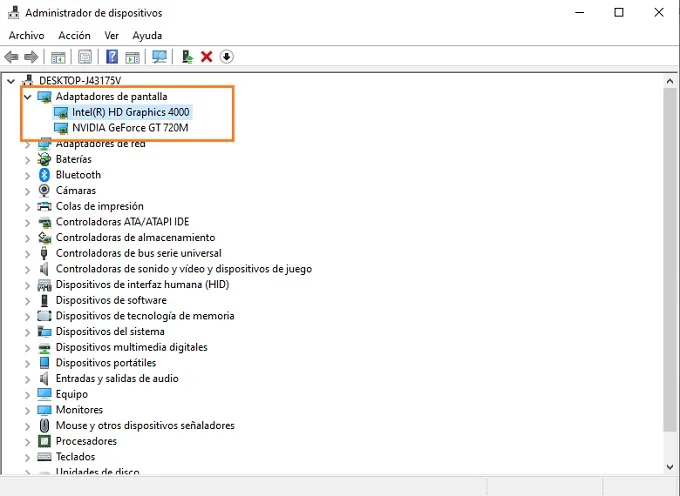This screenshot has height=496, width=680.
Task: Expand Dispositivos del sistema node
Action: click(x=27, y=332)
